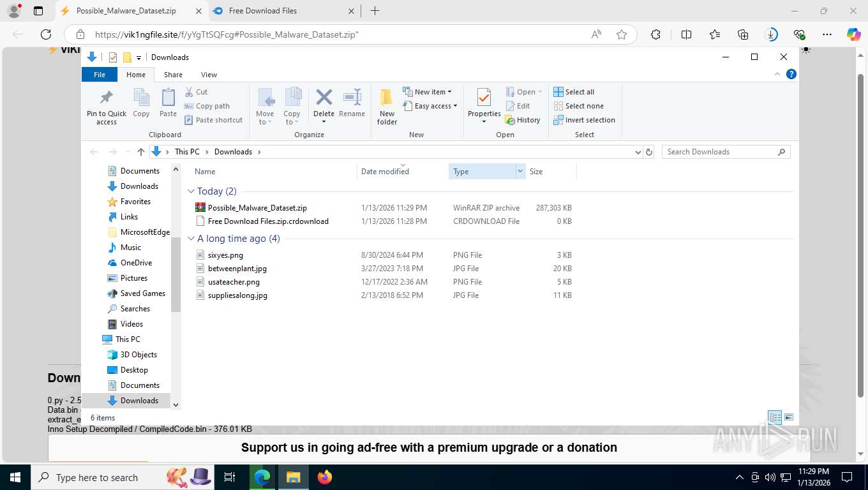Select the Home ribbon tab
Image resolution: width=868 pixels, height=490 pixels.
tap(135, 75)
